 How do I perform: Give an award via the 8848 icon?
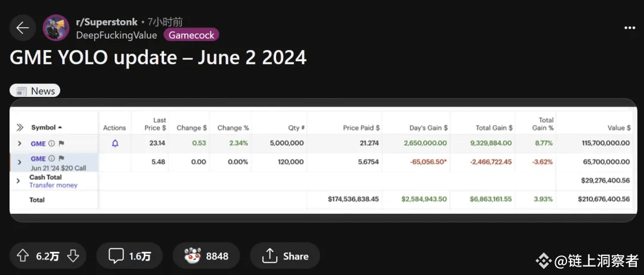[206, 256]
